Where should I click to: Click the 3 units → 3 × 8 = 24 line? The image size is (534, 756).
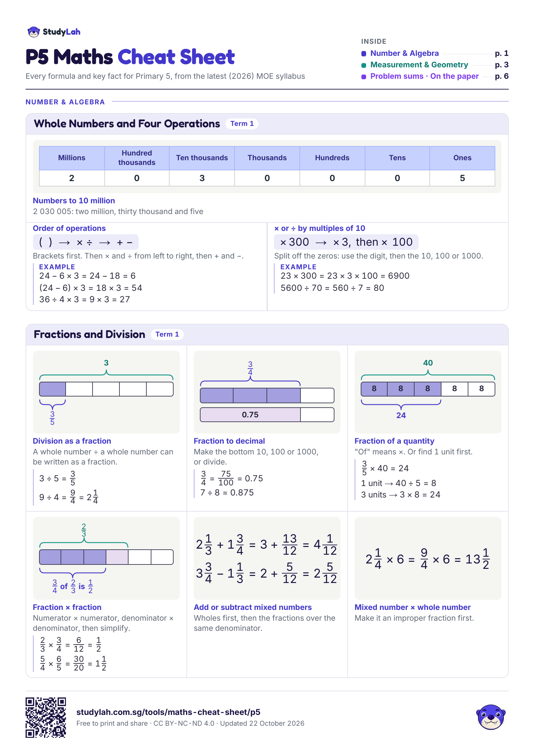(401, 495)
